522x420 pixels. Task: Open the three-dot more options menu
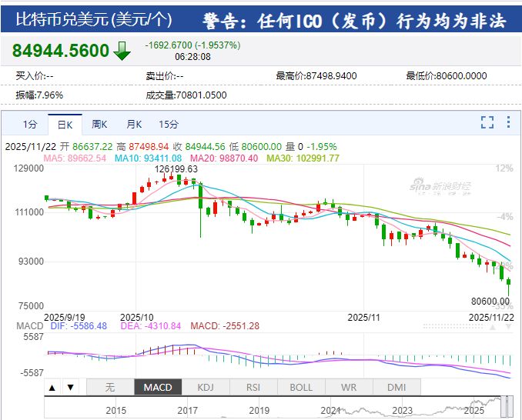pos(507,122)
